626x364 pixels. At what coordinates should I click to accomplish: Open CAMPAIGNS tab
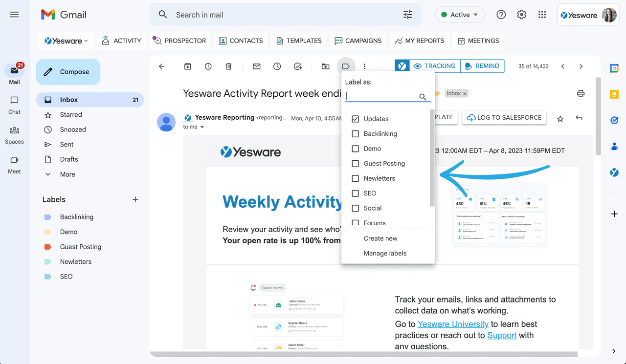coord(358,41)
